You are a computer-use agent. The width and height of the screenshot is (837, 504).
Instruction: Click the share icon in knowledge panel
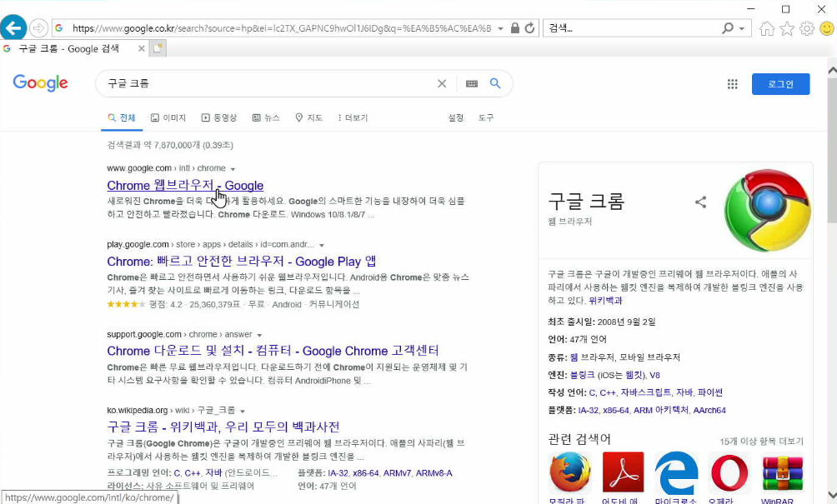coord(701,202)
